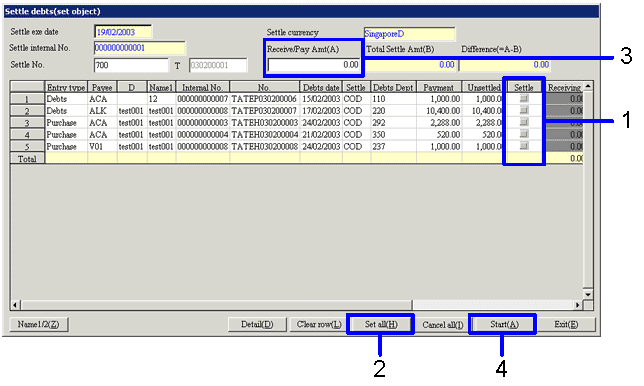Click the Settle currency field SingaporeD
644x386 pixels.
click(409, 34)
